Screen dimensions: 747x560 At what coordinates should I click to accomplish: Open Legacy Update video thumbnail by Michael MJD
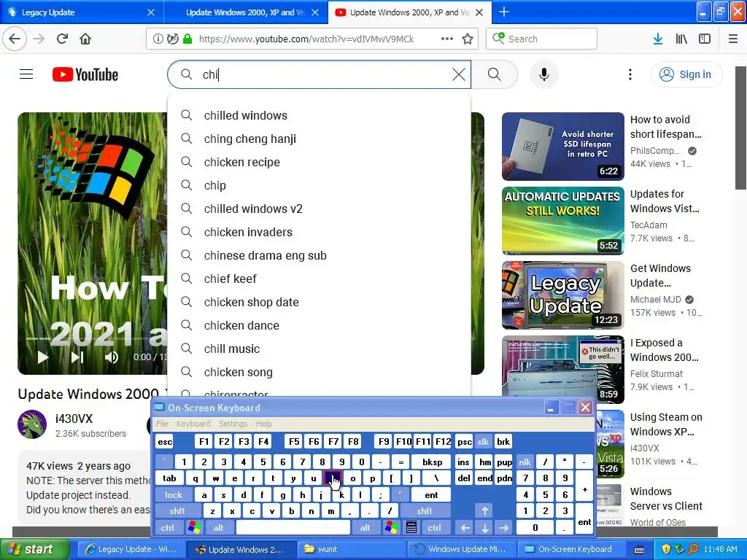(562, 295)
